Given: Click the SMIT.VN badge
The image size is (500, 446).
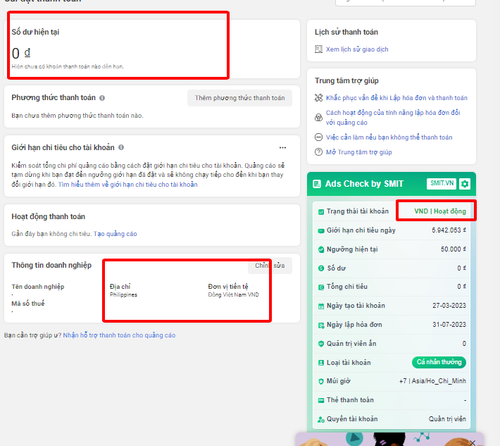Looking at the screenshot, I should coord(441,183).
